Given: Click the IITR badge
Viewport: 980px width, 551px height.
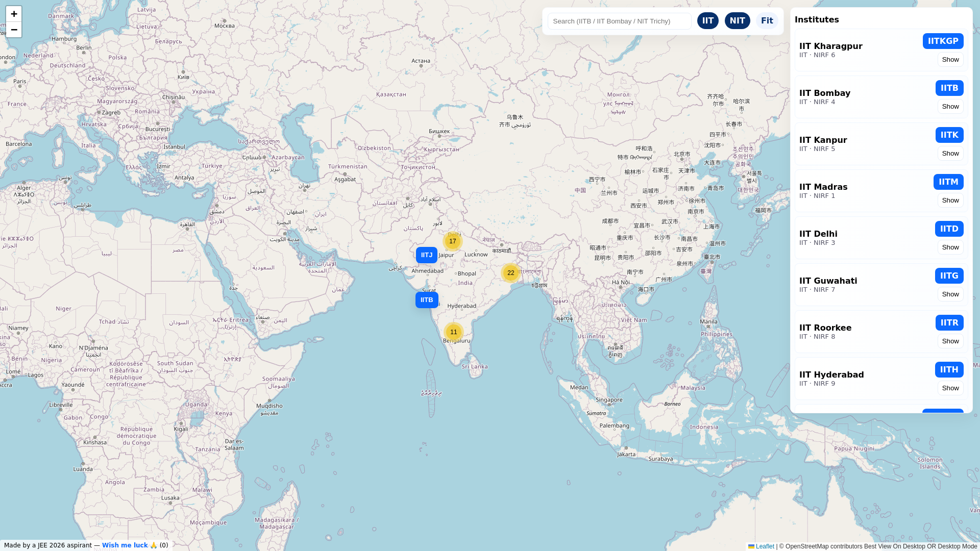Looking at the screenshot, I should (x=949, y=323).
